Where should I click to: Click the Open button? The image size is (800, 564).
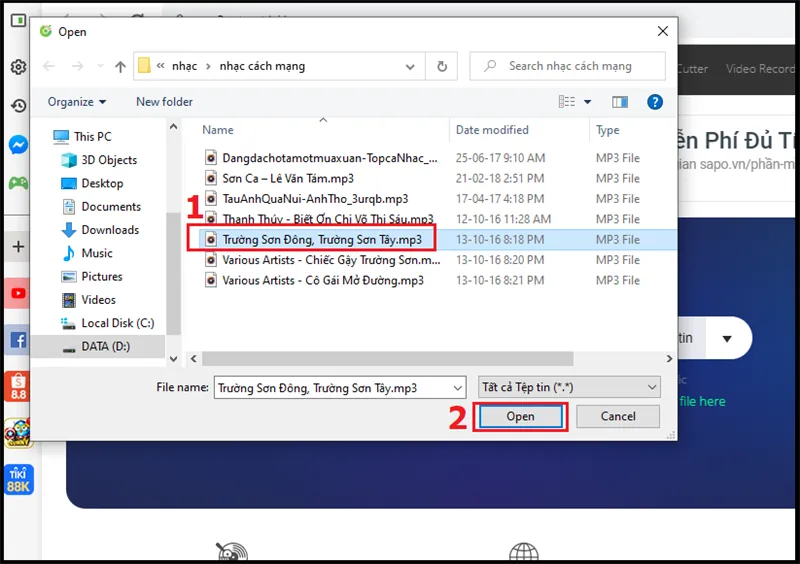[520, 416]
